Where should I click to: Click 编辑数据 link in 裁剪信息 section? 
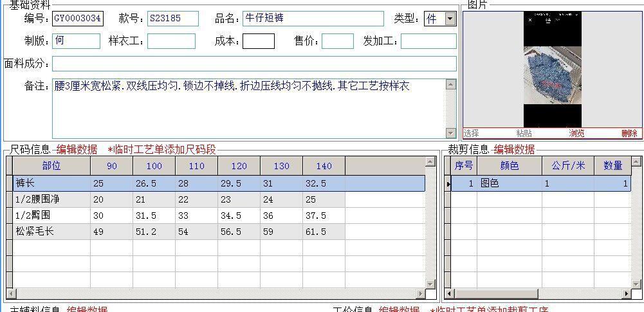(514, 149)
